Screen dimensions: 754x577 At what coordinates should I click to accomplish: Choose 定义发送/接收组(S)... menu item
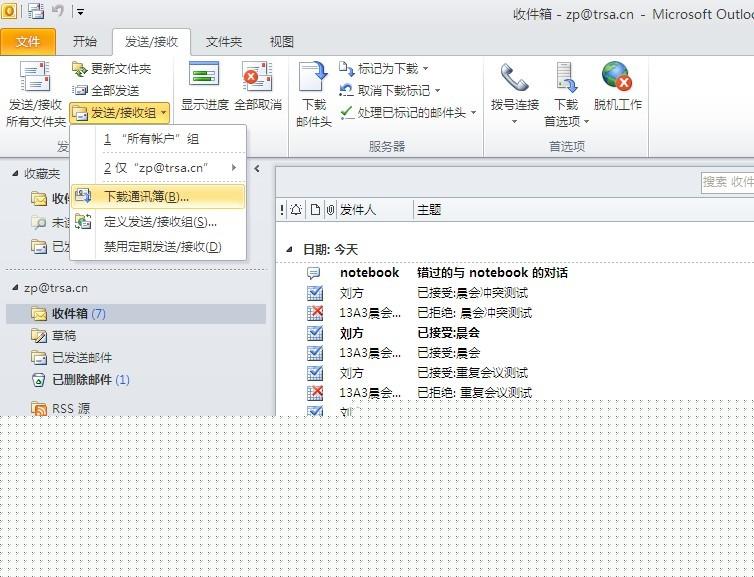158,222
